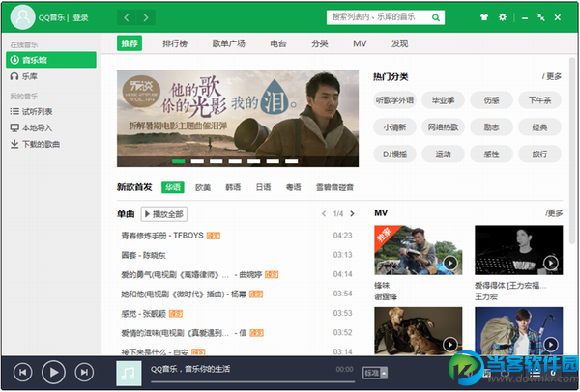Choose the 励志 category

coord(492,127)
